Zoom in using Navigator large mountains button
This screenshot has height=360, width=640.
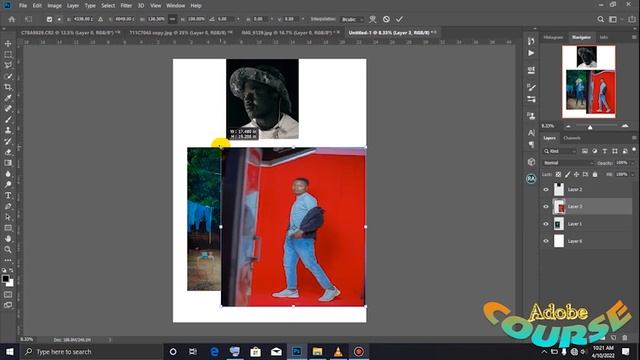(625, 126)
